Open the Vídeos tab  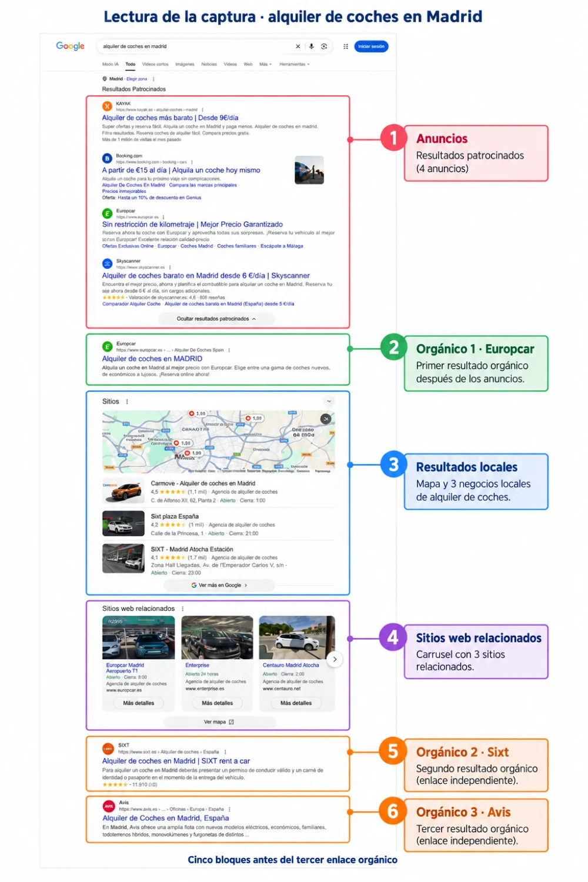tap(230, 64)
